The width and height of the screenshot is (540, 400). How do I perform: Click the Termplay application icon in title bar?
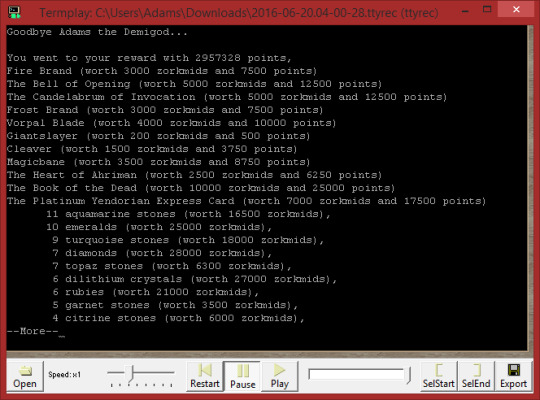14,12
